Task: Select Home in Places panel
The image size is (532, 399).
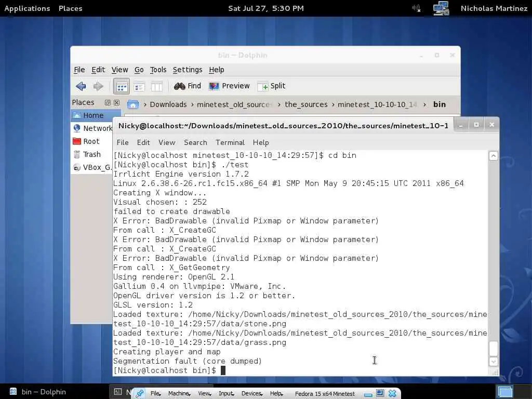Action: 96,115
